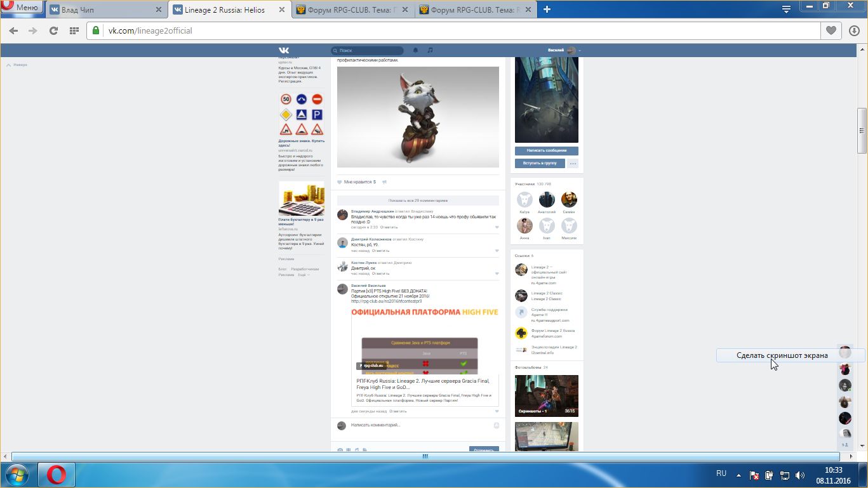The width and height of the screenshot is (868, 488).
Task: Go forward with the browser forward arrow
Action: (33, 30)
